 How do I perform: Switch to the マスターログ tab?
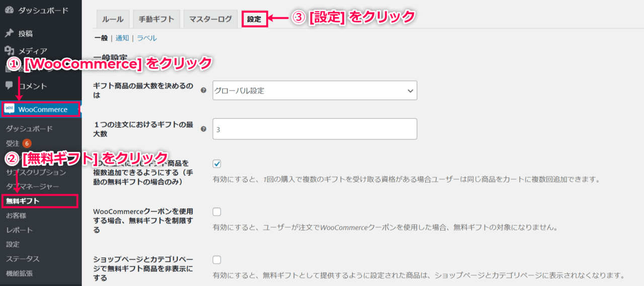(x=210, y=19)
